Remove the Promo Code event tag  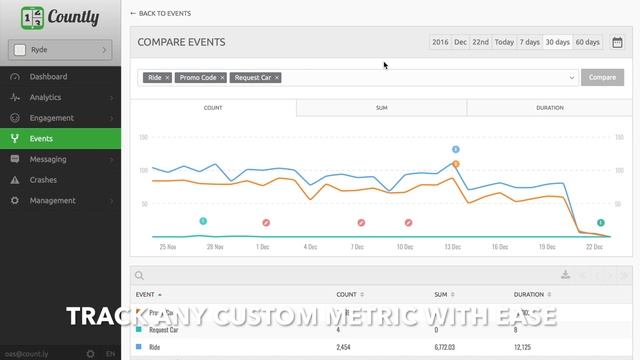(222, 78)
